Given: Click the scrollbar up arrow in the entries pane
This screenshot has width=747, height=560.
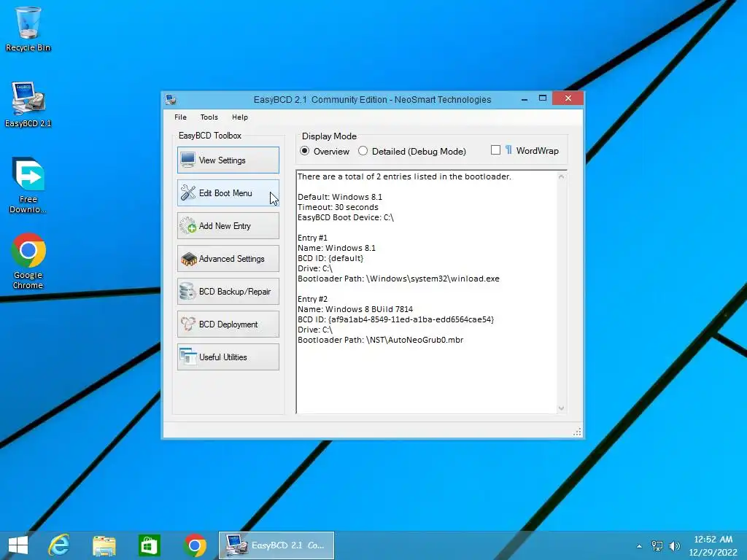Looking at the screenshot, I should click(x=561, y=176).
